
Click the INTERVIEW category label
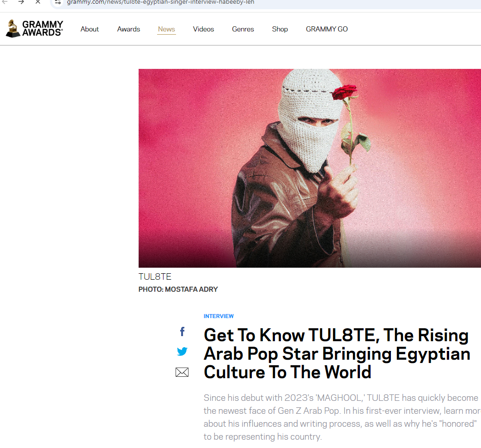pos(219,316)
